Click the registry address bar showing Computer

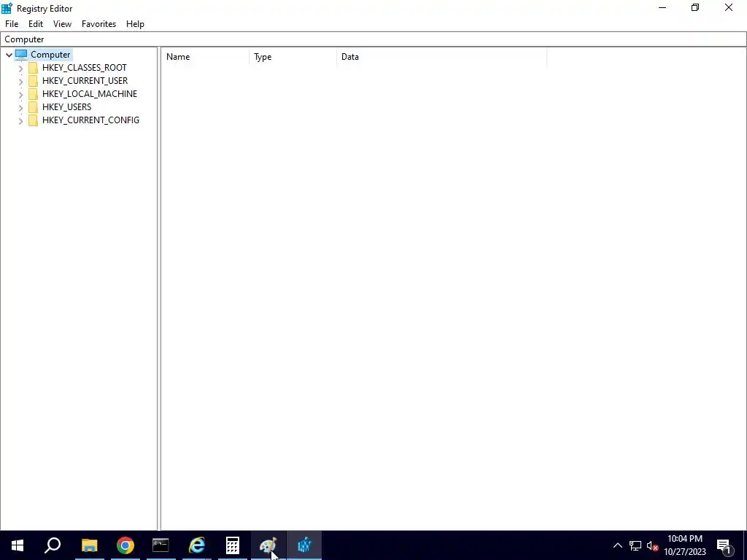click(373, 39)
